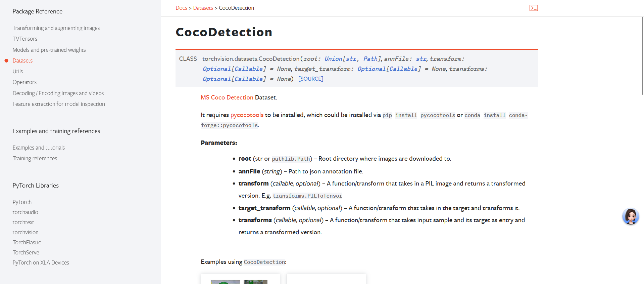This screenshot has height=284, width=644.
Task: Click the page vertical scrollbar
Action: coord(642,55)
